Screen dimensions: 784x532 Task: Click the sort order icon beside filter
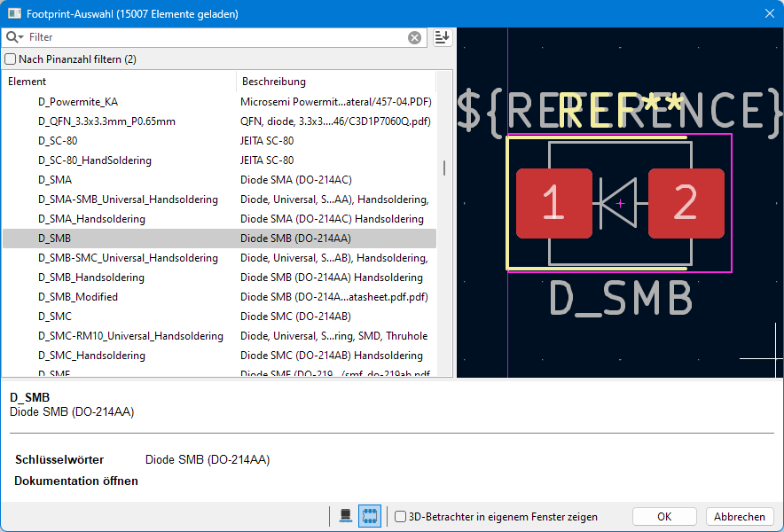point(442,37)
